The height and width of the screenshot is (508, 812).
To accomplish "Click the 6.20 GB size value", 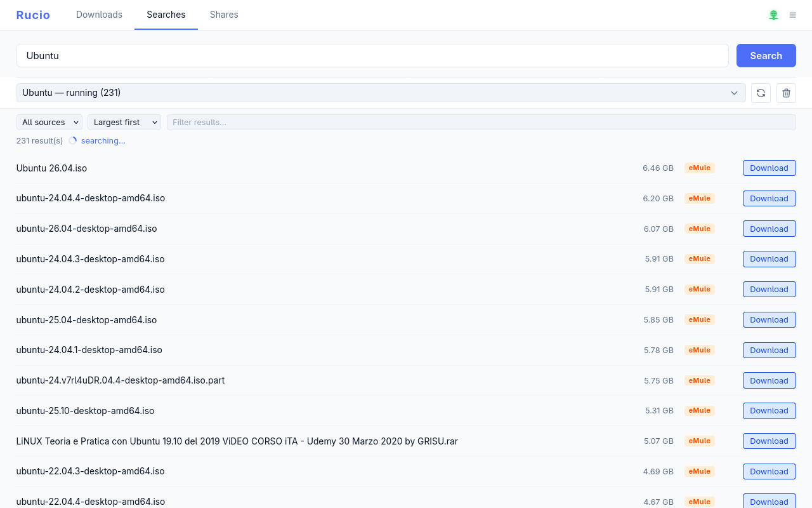I will [x=658, y=198].
